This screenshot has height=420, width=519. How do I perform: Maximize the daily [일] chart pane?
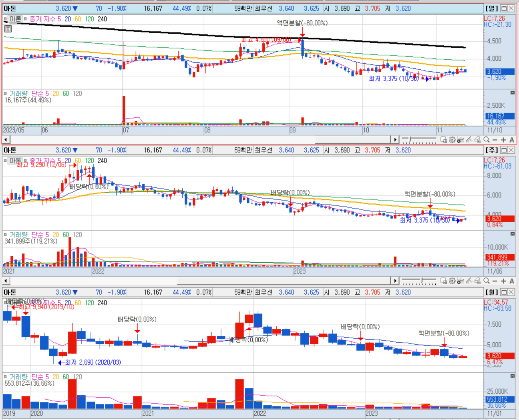tap(504, 8)
